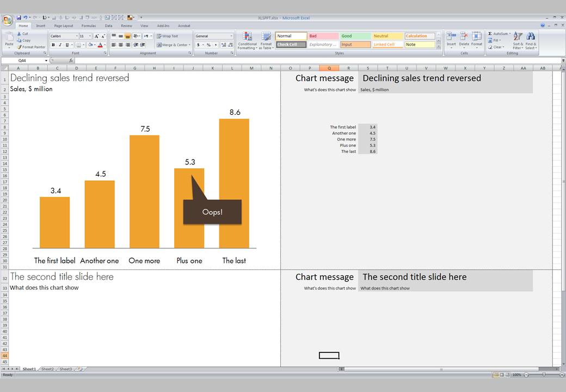Expand the cell Styles gallery

(x=439, y=47)
